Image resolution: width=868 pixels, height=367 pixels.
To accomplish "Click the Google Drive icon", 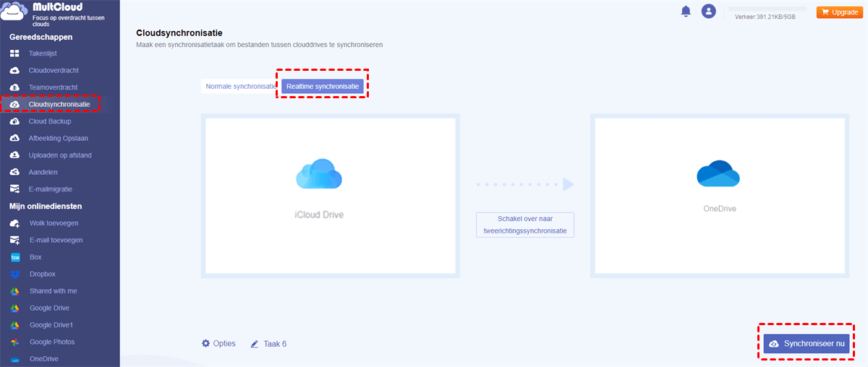I will click(x=14, y=308).
